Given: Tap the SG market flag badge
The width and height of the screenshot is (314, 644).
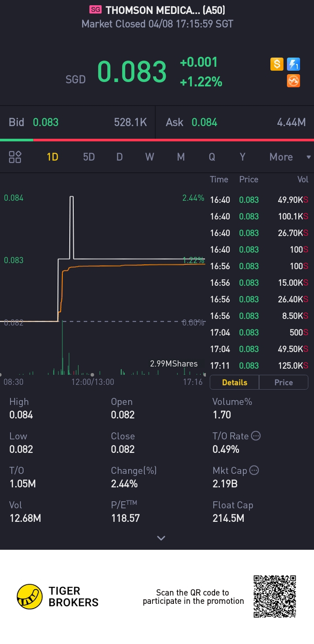Looking at the screenshot, I should 95,10.
